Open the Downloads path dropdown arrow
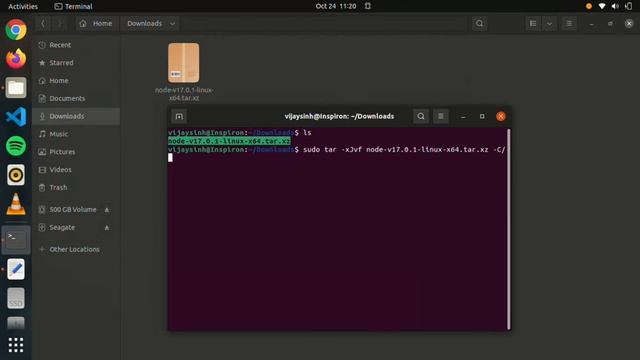 point(173,24)
